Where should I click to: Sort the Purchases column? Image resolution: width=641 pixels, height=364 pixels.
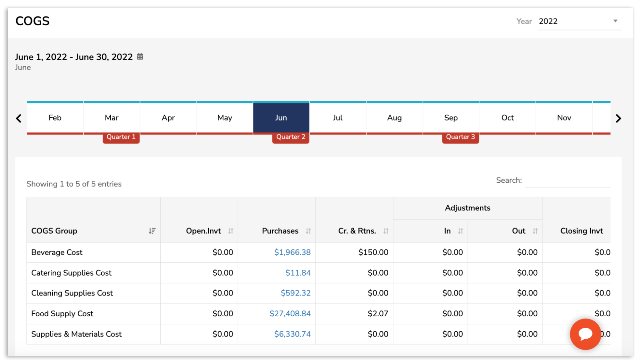(308, 231)
